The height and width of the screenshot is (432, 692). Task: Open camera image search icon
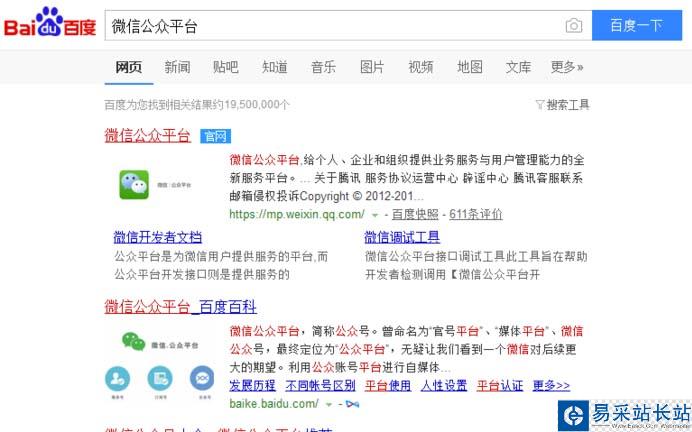point(574,26)
